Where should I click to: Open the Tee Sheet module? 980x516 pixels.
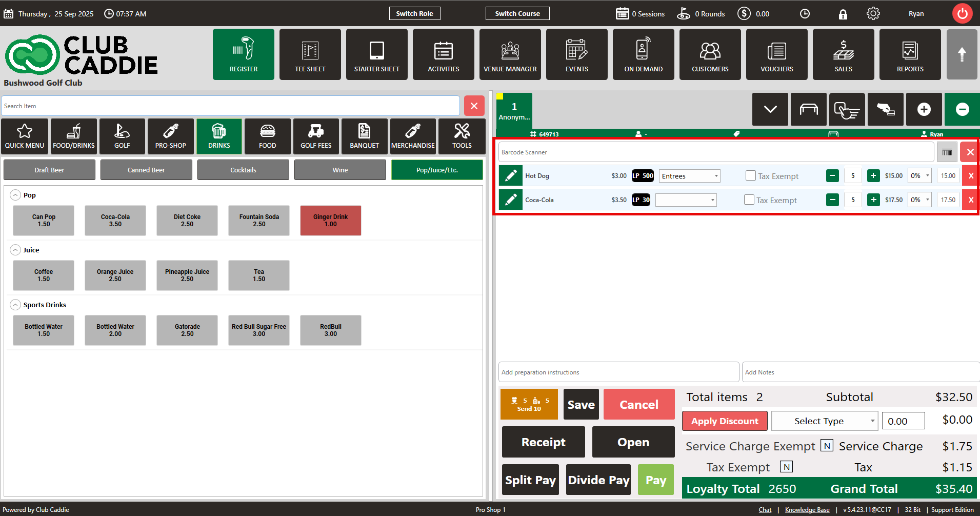[x=310, y=54]
